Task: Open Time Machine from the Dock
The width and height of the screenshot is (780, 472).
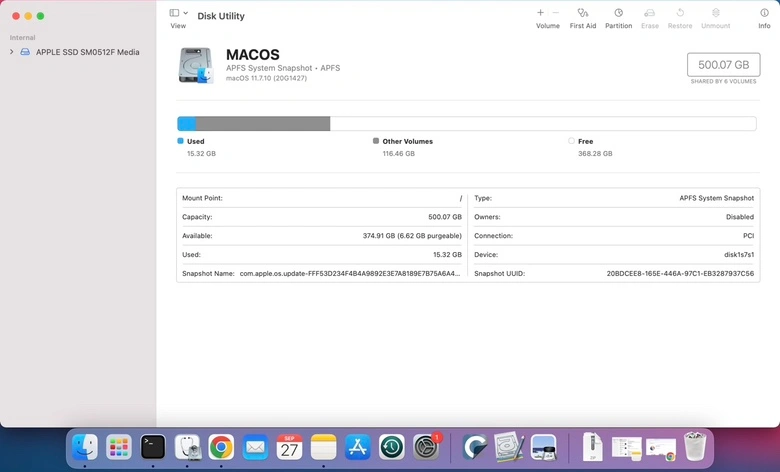Action: point(391,447)
